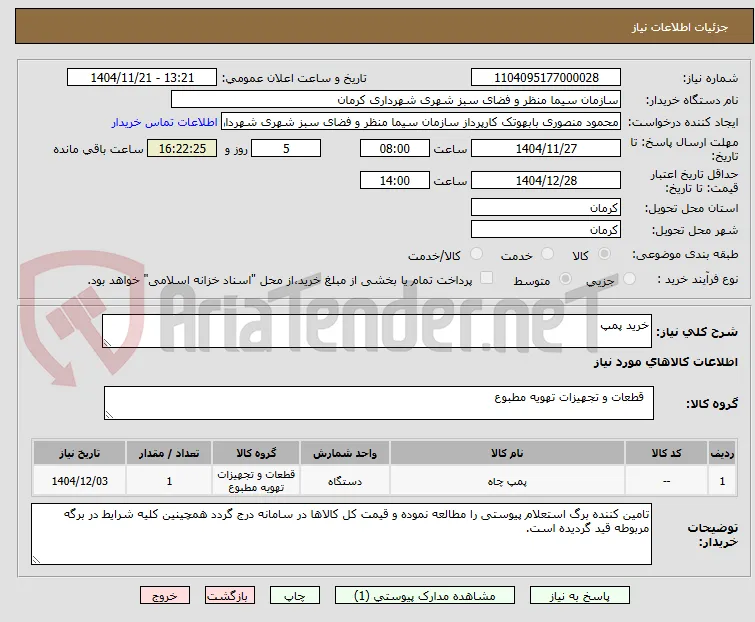The height and width of the screenshot is (622, 755).
Task: Click the شماره نیاز number field
Action: pos(546,78)
